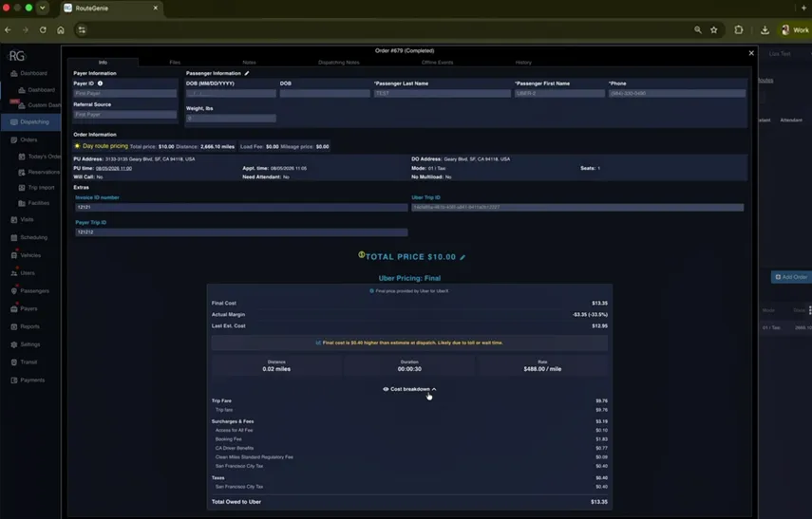Edit total price with pencil icon

tap(463, 257)
